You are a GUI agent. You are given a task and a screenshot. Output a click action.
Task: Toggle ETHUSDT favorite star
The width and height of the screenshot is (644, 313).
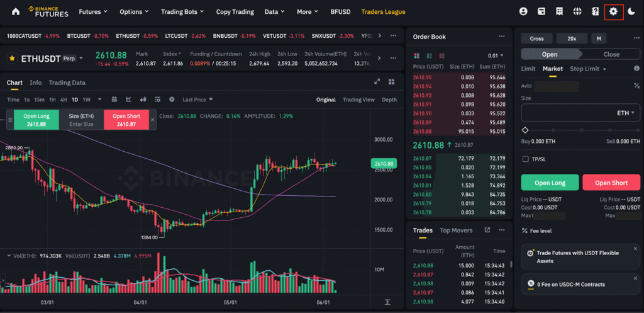(12, 59)
